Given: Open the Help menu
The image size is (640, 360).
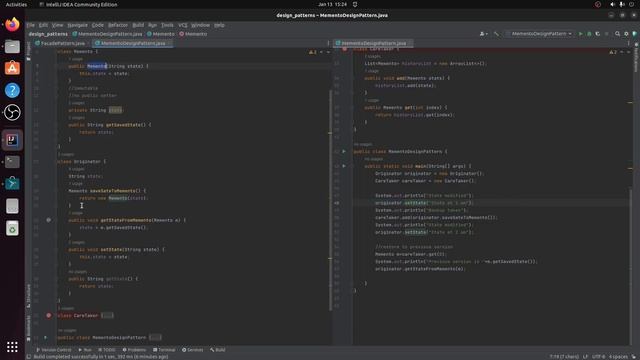Looking at the screenshot, I should (219, 25).
